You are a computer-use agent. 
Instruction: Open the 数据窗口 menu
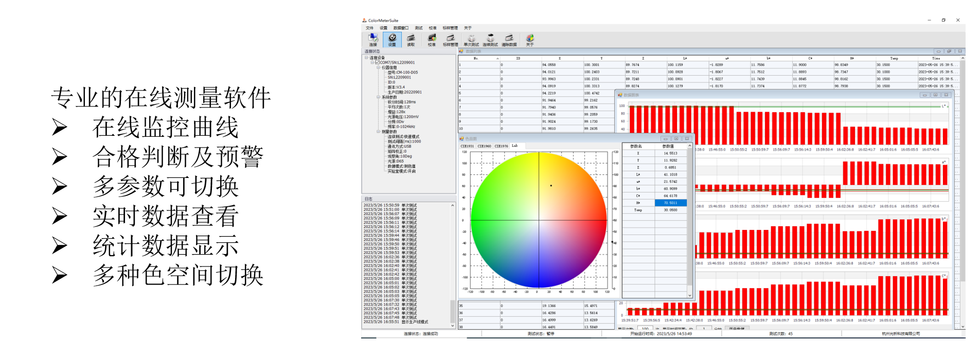tap(401, 28)
